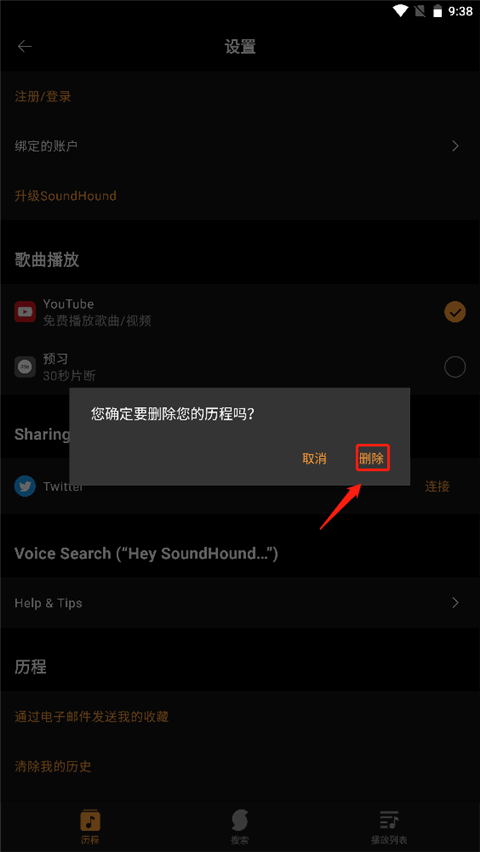Screen dimensions: 480x852
Task: Tap the Twitter 连接 link
Action: click(x=437, y=486)
